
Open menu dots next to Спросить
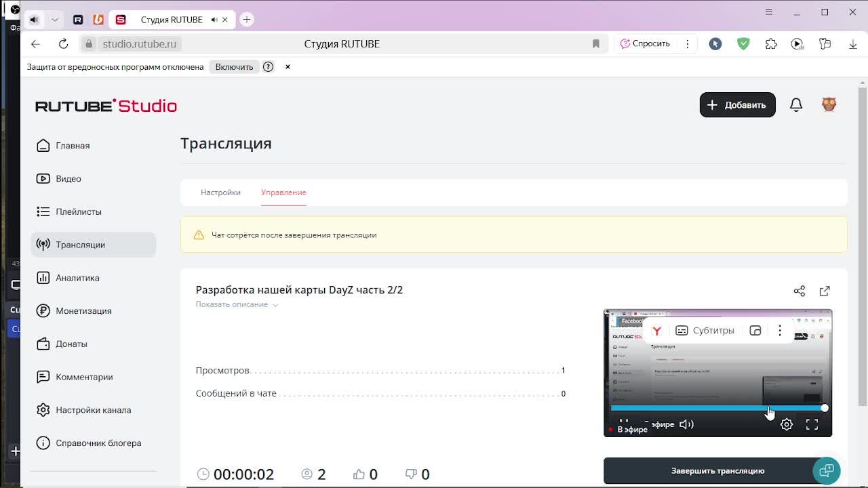pyautogui.click(x=687, y=44)
